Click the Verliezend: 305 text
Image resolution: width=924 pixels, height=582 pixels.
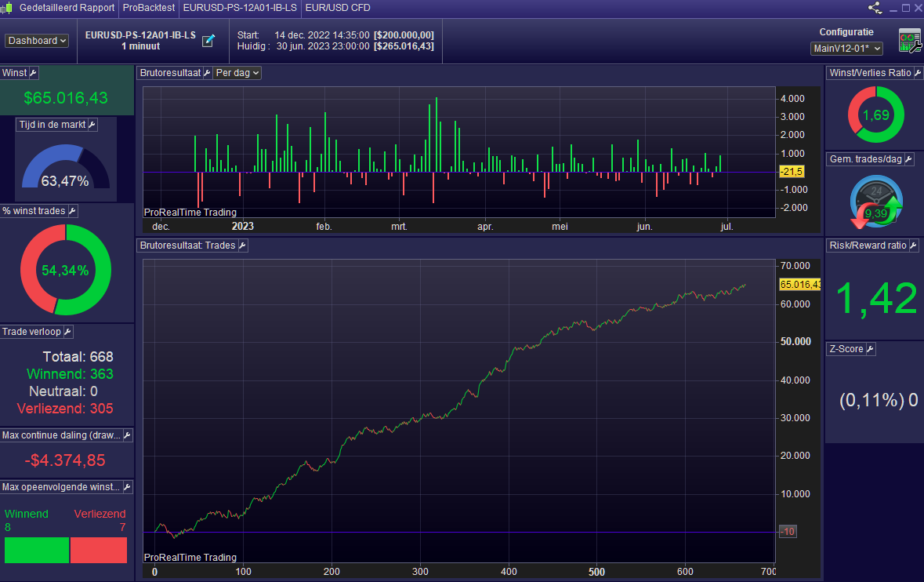point(65,409)
